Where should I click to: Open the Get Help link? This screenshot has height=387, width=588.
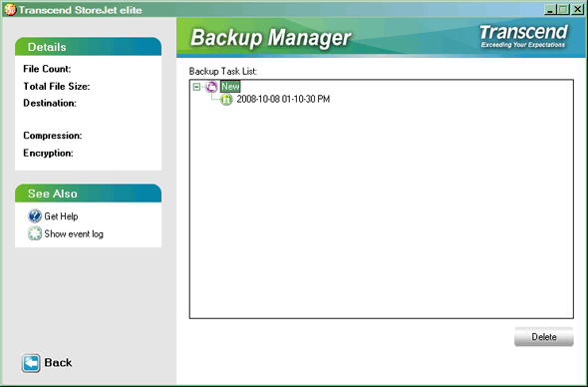61,216
